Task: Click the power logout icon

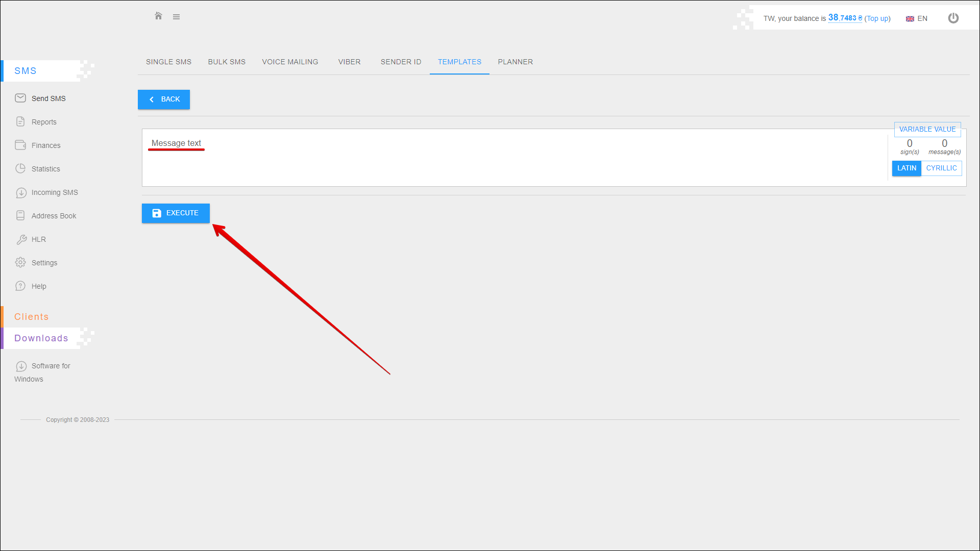Action: 953,18
